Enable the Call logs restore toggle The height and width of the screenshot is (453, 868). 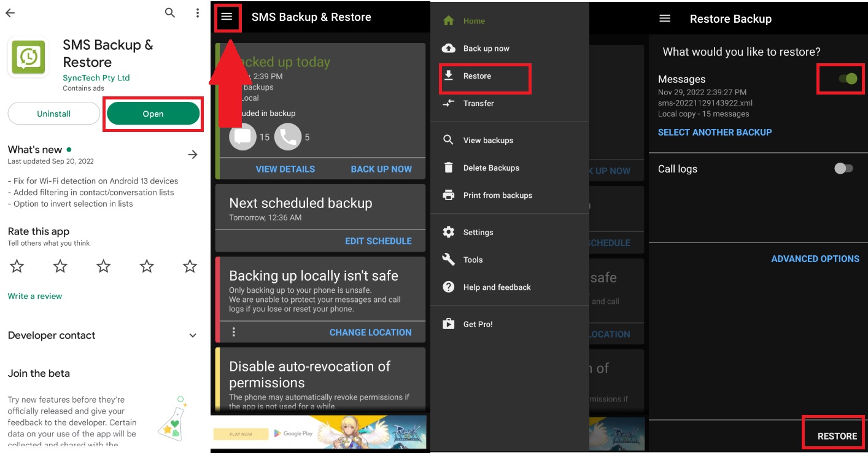click(843, 169)
